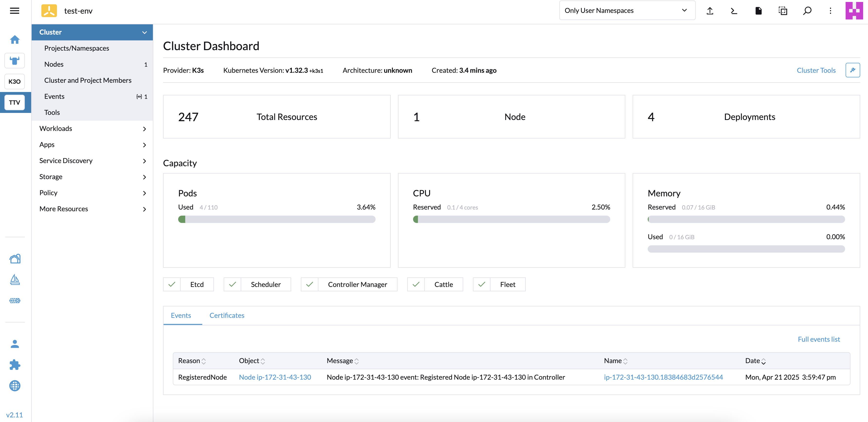Click the Pods usage progress bar

point(276,219)
